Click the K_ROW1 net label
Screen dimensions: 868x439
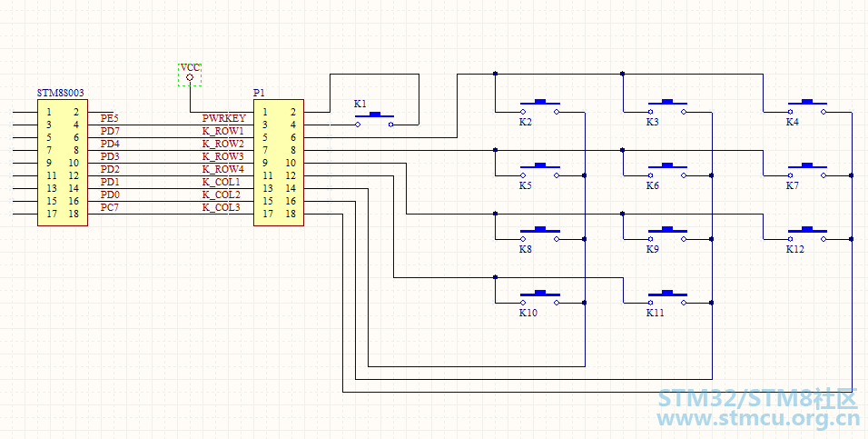223,131
